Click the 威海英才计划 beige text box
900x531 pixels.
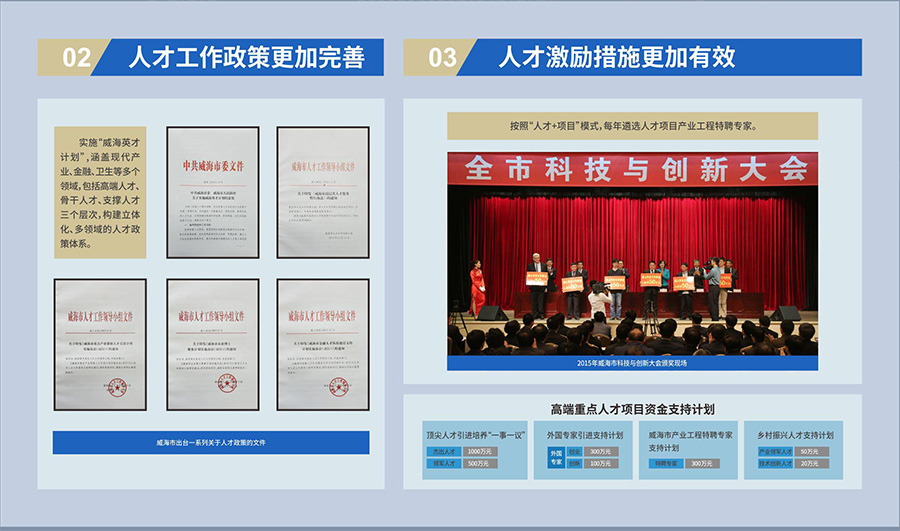click(x=100, y=191)
